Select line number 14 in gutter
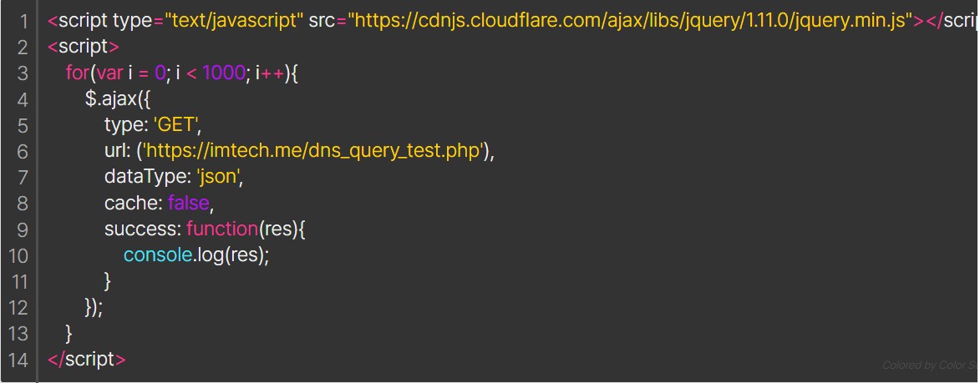Screen dimensions: 980x383 18,360
